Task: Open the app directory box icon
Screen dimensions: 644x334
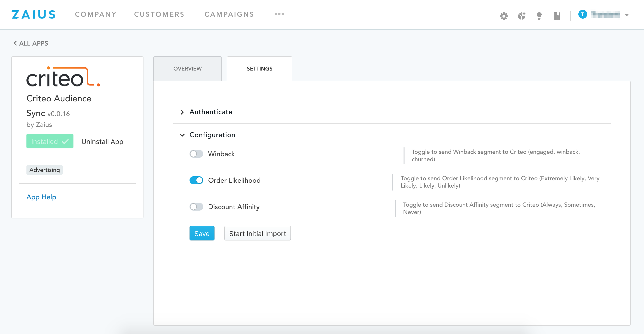Action: point(522,16)
